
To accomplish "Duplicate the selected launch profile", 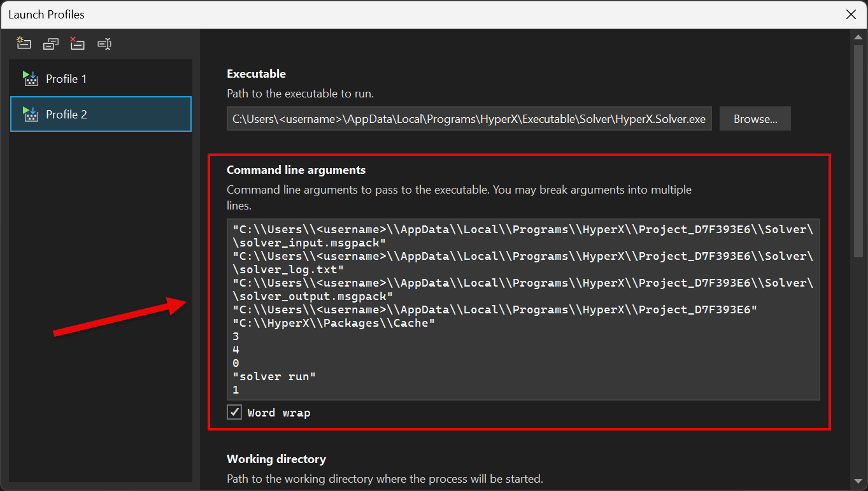I will click(x=51, y=43).
